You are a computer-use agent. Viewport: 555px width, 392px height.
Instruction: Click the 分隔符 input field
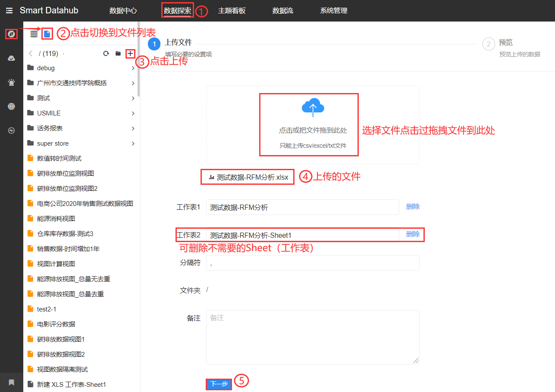point(313,263)
